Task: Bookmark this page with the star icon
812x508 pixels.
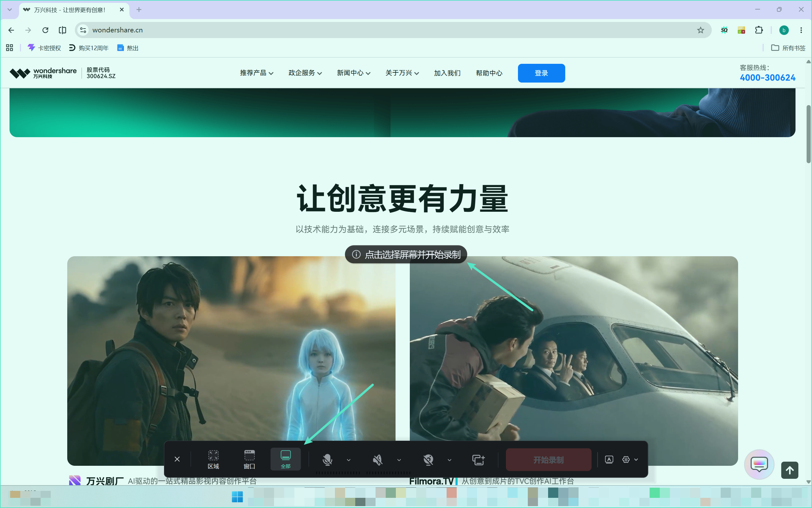Action: tap(700, 30)
